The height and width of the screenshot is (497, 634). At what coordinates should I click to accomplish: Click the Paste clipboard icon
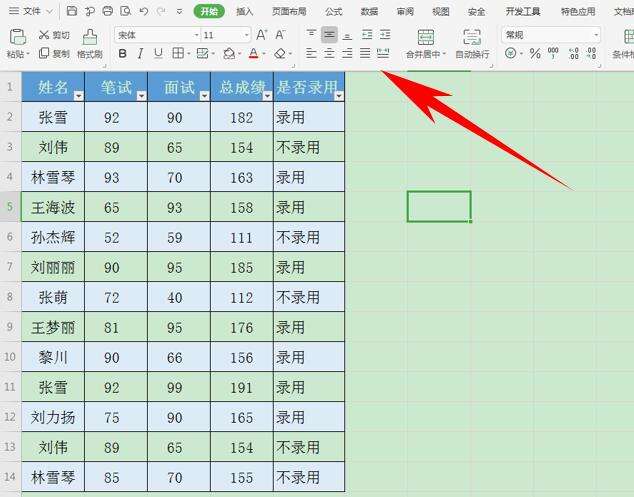click(x=17, y=37)
